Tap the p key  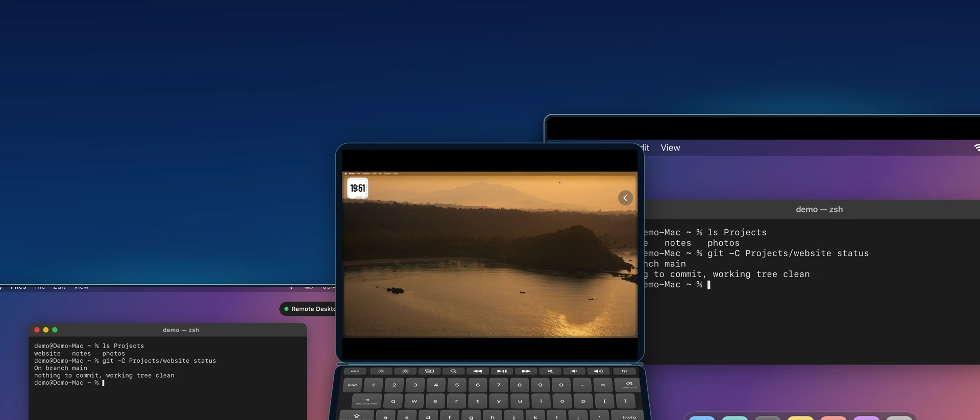[x=583, y=401]
